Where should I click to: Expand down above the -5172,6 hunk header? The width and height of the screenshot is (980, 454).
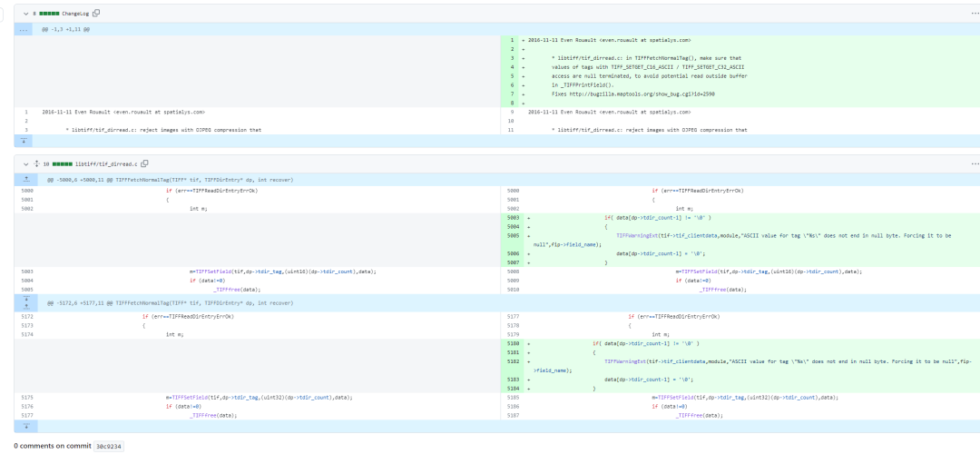coord(25,299)
